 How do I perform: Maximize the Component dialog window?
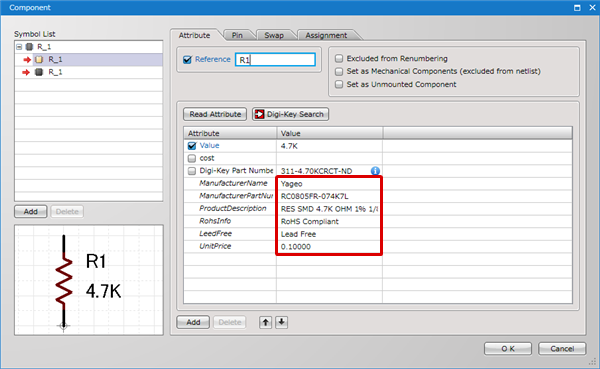(577, 8)
